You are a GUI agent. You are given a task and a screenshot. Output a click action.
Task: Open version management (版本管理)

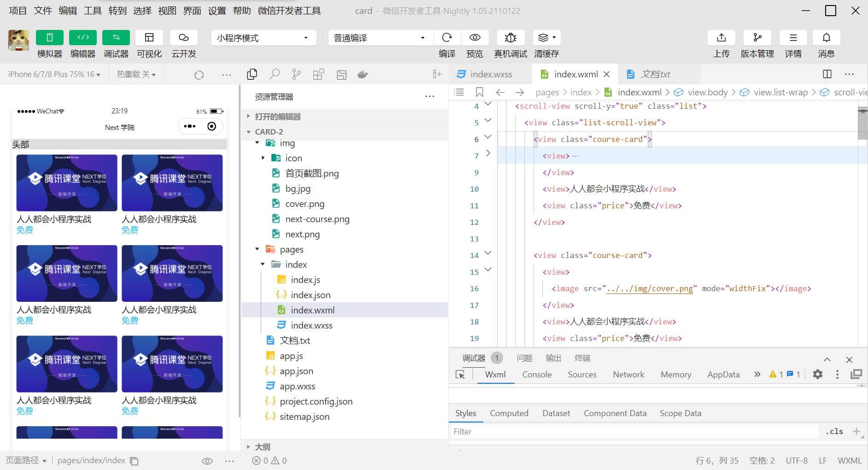pos(757,37)
